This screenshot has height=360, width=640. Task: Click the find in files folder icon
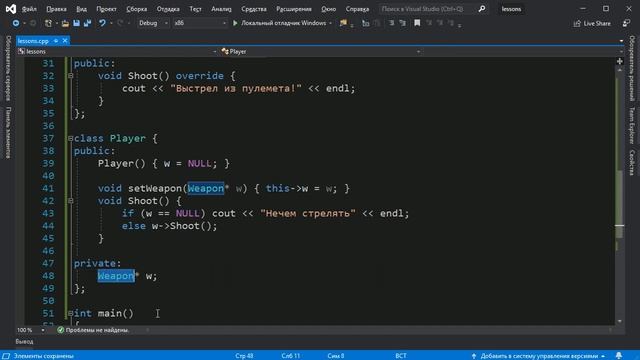pyautogui.click(x=343, y=23)
